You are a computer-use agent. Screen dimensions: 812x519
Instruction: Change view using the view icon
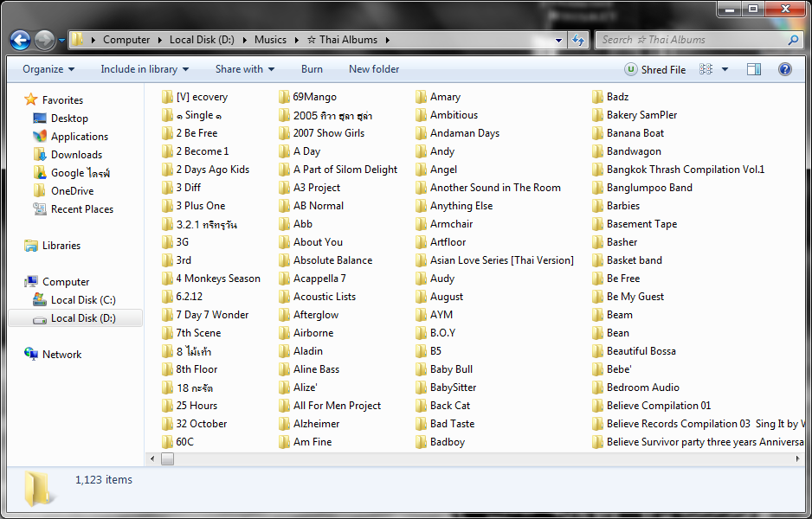click(x=706, y=69)
